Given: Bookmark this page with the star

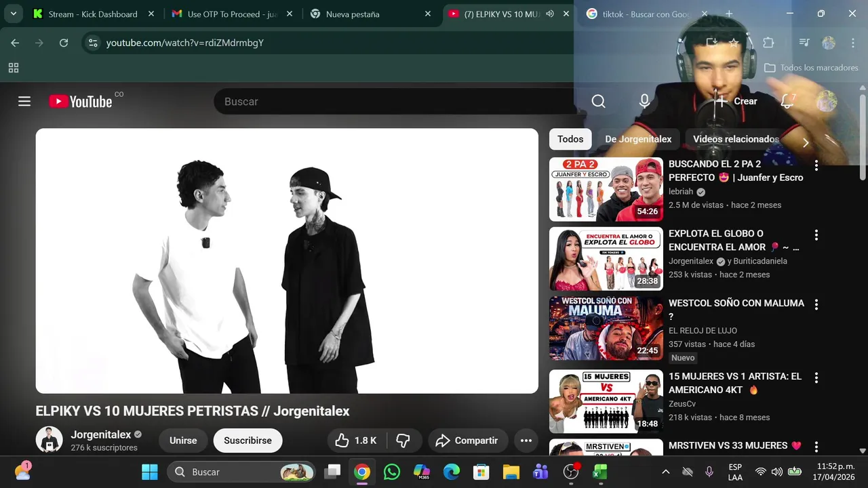Looking at the screenshot, I should tap(734, 43).
